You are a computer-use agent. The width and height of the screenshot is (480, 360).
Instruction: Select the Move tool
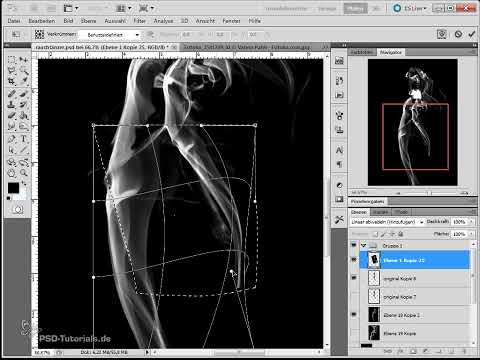[23, 60]
